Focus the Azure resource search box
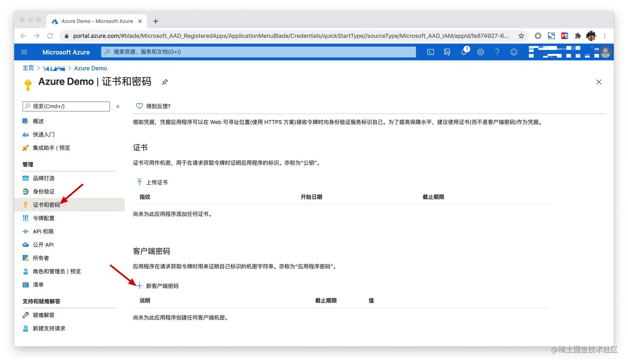The height and width of the screenshot is (364, 628). coord(258,52)
